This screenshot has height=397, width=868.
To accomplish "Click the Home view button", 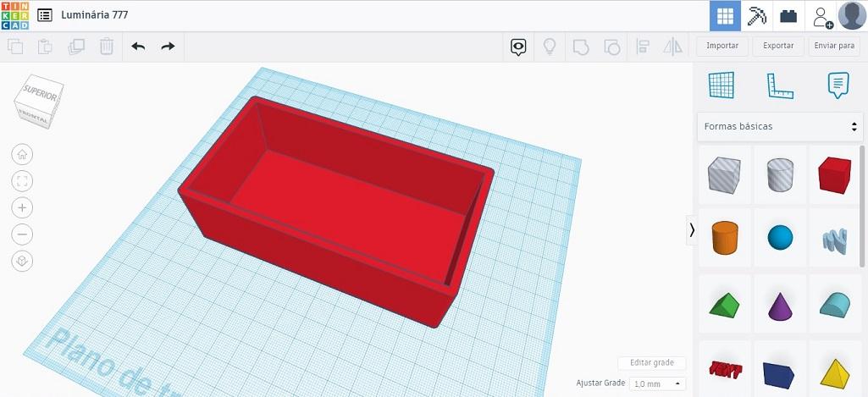I will pyautogui.click(x=22, y=154).
